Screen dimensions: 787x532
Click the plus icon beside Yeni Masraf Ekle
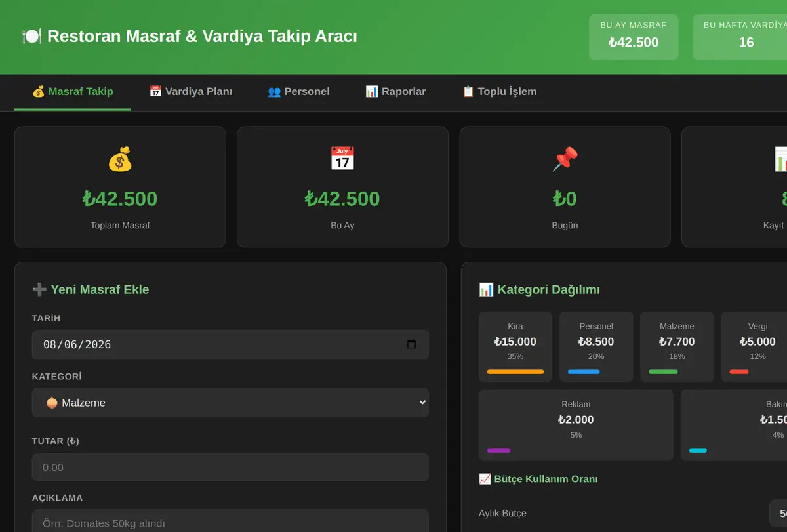(x=39, y=289)
